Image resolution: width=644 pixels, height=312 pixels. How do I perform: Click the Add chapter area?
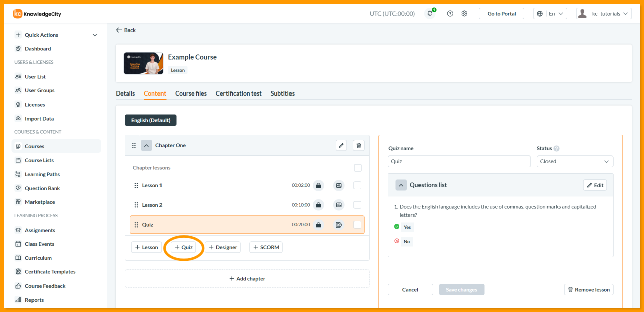(247, 279)
